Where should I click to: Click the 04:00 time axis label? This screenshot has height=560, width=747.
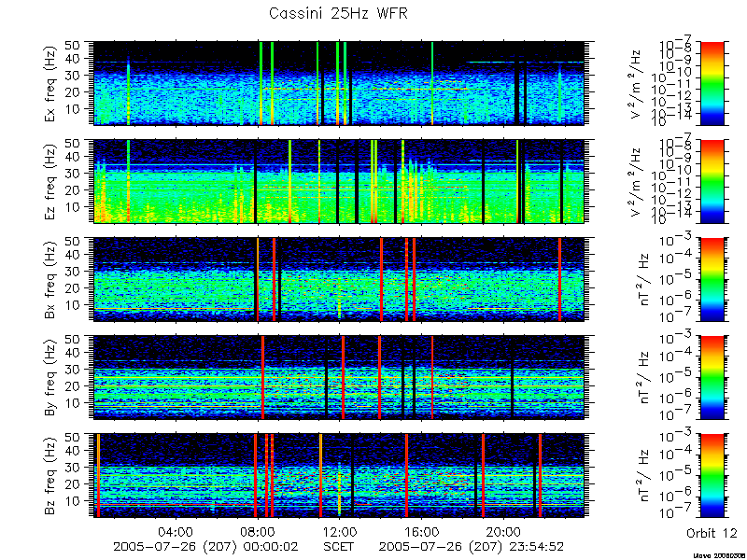click(x=176, y=531)
